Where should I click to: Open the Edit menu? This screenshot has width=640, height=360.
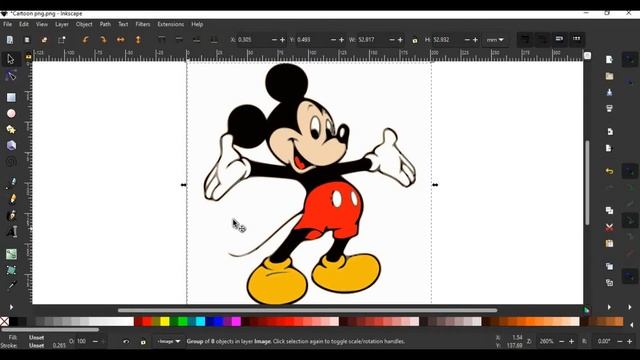[x=24, y=24]
